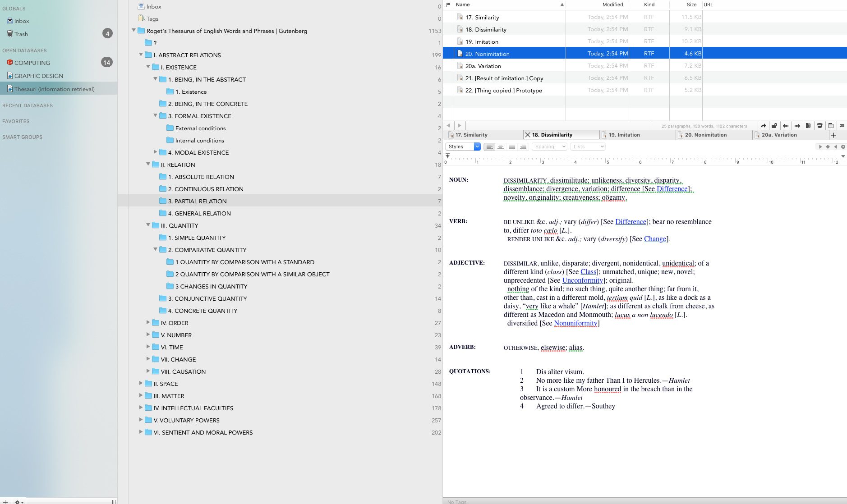The height and width of the screenshot is (504, 847).
Task: Open the Styles dropdown
Action: 463,147
